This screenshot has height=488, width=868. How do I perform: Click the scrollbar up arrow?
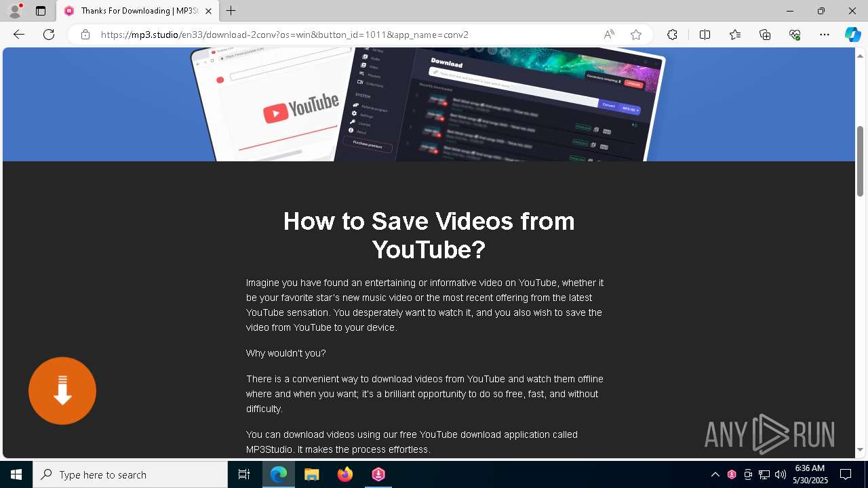861,55
